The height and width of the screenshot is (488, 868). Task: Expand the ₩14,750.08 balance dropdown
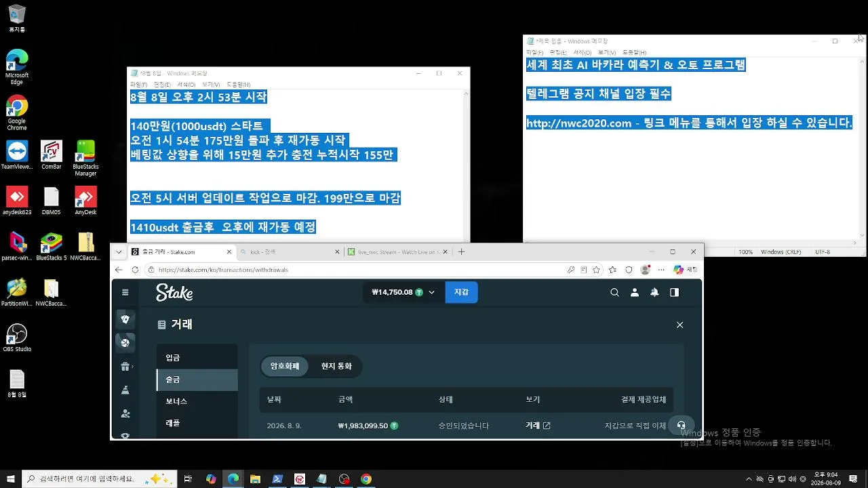point(403,292)
